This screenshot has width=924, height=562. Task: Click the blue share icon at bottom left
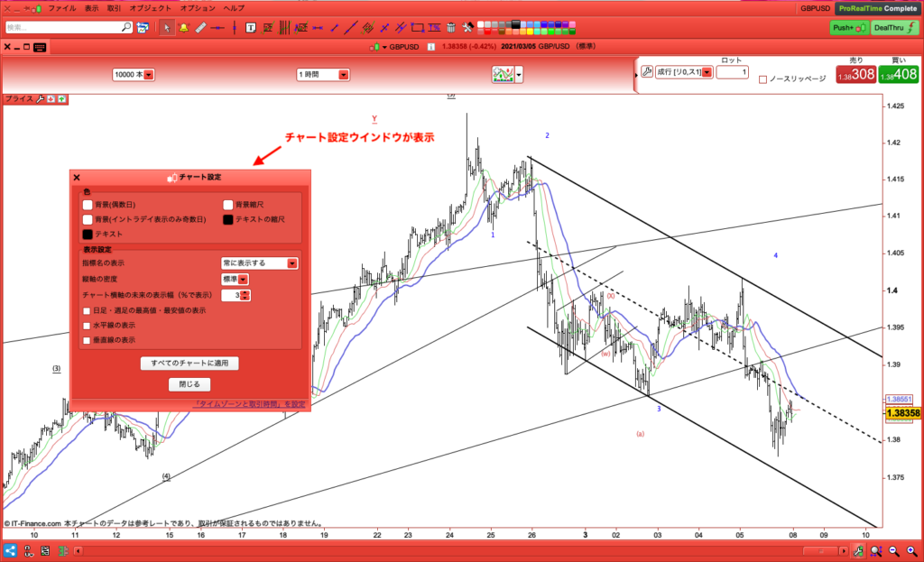click(10, 551)
